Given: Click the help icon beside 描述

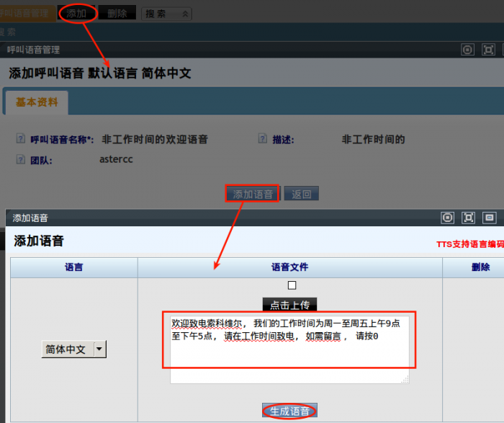Looking at the screenshot, I should tap(263, 140).
